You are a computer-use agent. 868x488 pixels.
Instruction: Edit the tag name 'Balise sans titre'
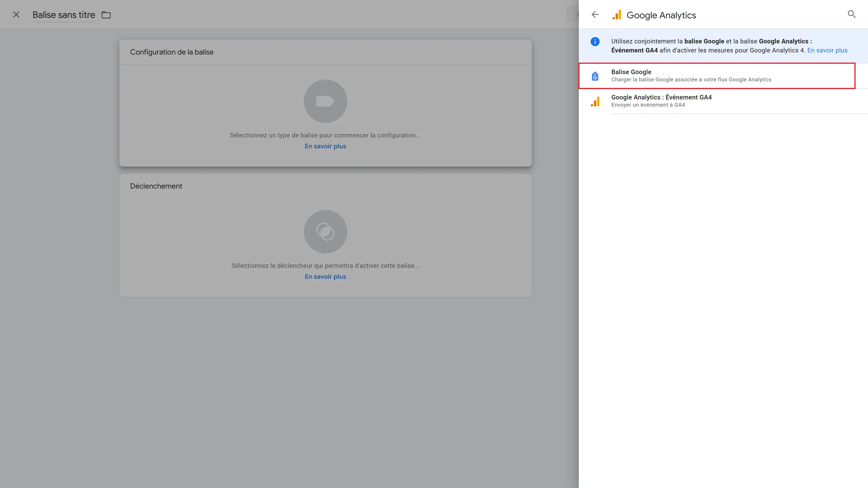64,15
